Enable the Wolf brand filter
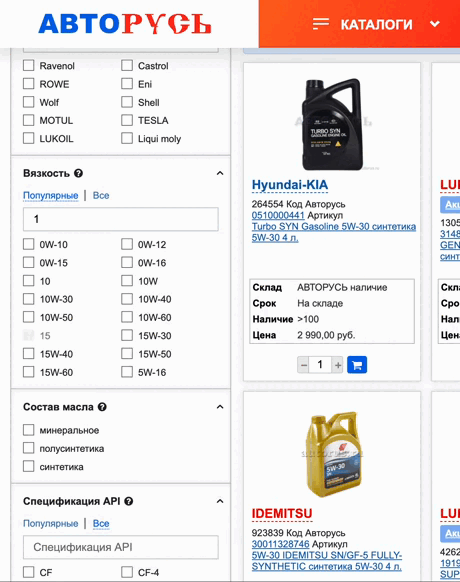460x582 pixels. (29, 102)
